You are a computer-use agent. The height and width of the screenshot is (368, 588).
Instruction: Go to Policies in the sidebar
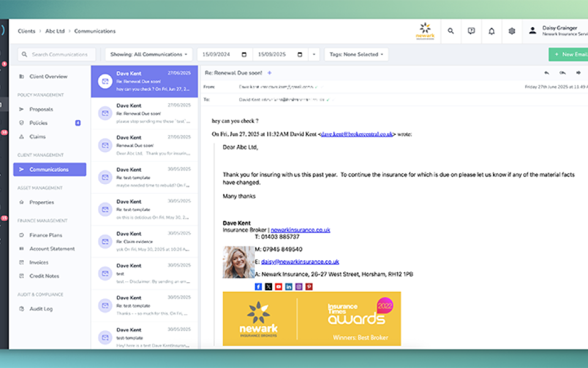tap(38, 123)
